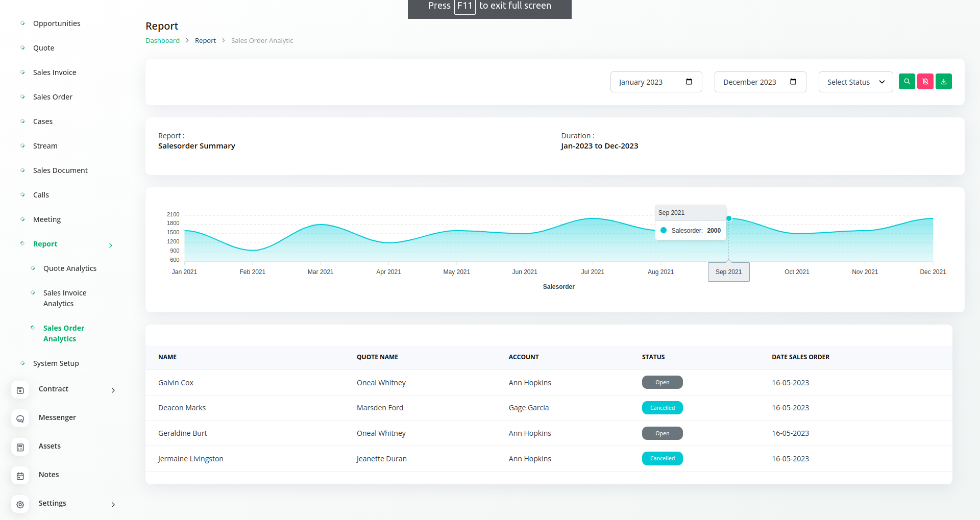The image size is (980, 520).
Task: Open Sales Invoice Analytics menu item
Action: (x=65, y=298)
